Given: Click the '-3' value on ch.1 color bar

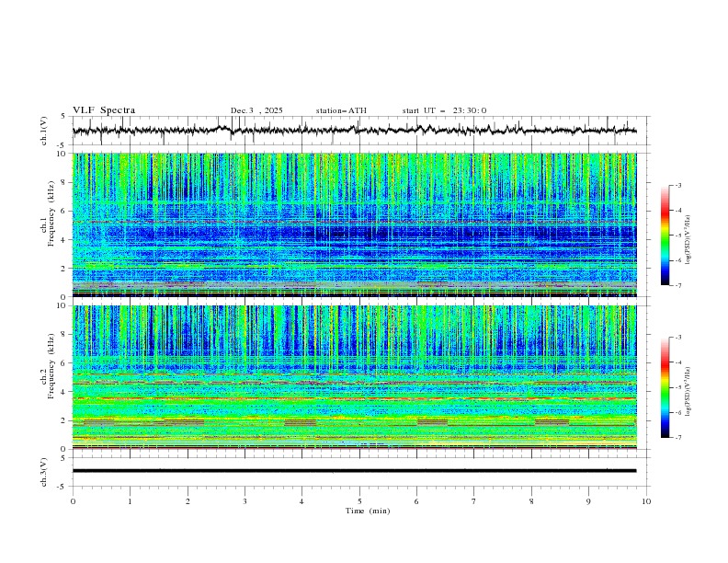Looking at the screenshot, I should tap(678, 185).
